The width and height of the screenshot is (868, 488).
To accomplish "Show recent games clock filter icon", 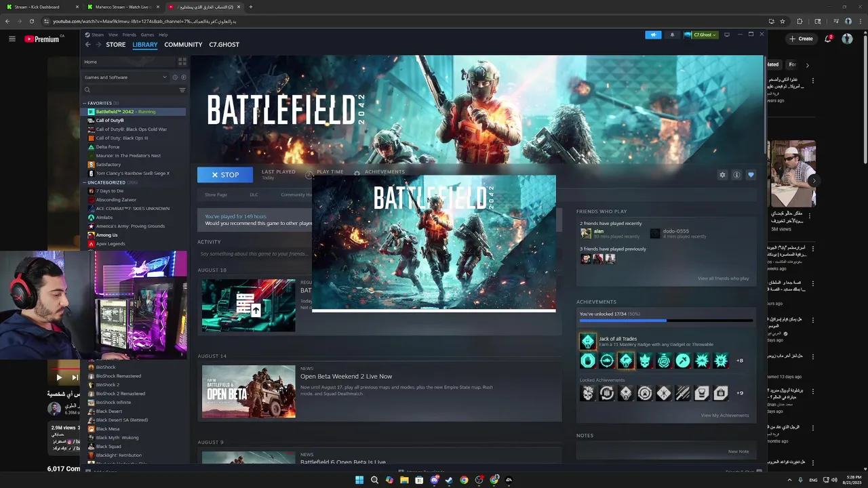I will pos(175,77).
